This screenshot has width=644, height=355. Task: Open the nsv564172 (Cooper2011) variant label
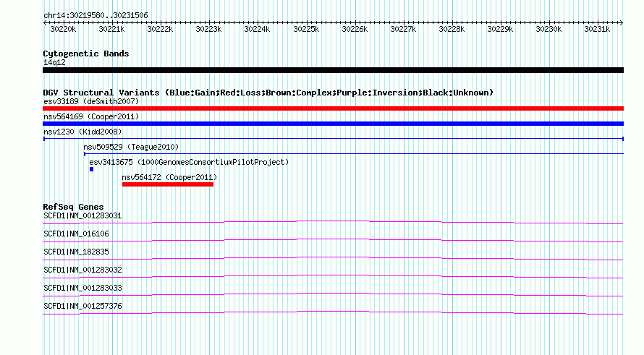pos(169,177)
